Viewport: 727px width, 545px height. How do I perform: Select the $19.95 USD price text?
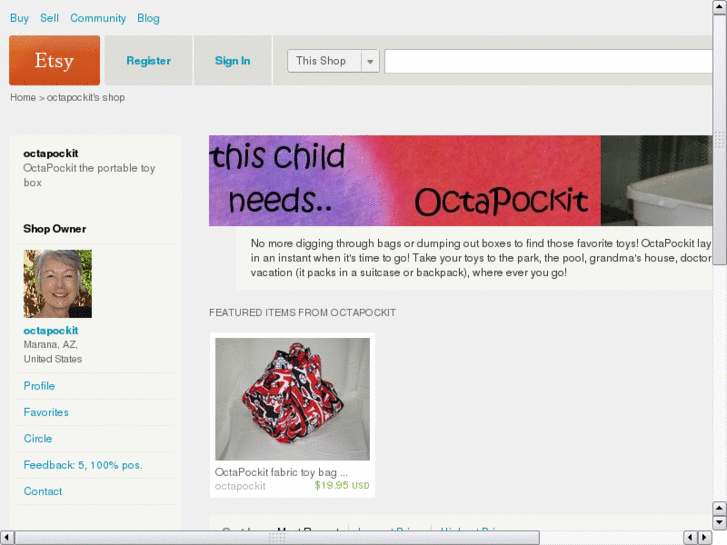342,486
